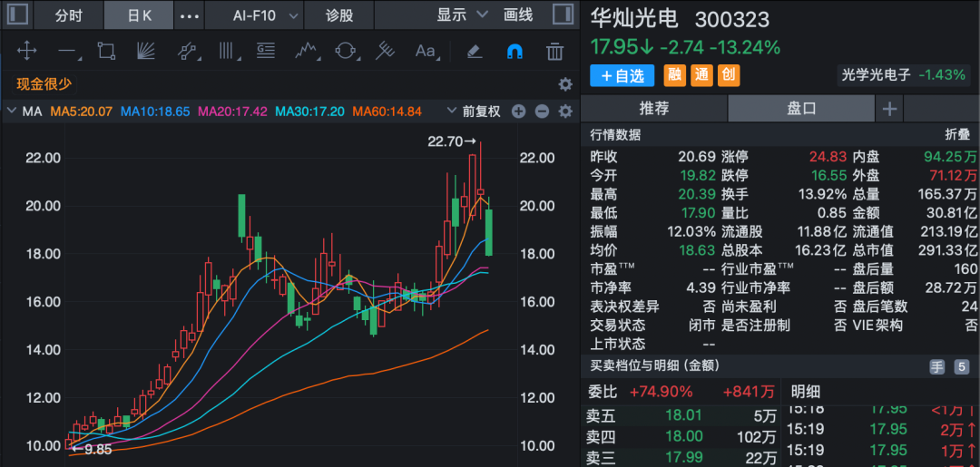Select the circle cycle drawing tool
The image size is (980, 467).
(x=346, y=51)
